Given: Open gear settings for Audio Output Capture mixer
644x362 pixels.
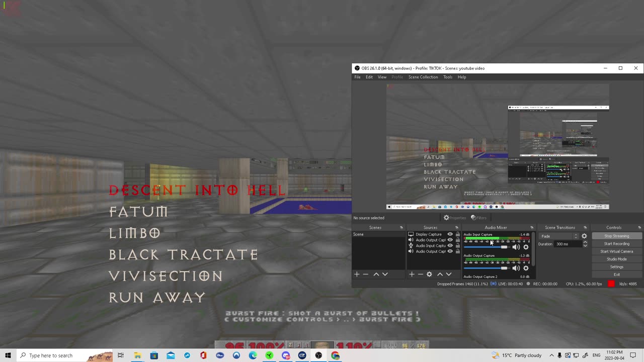Looking at the screenshot, I should coord(526,268).
